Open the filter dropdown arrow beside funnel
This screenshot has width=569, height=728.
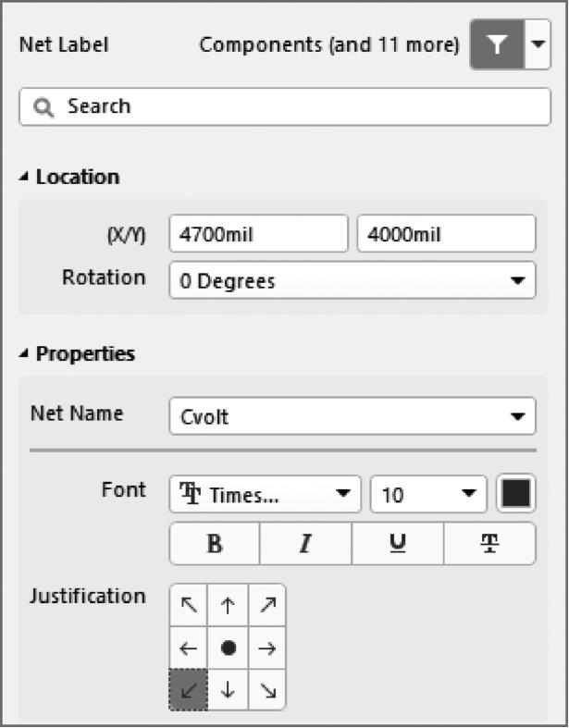538,44
